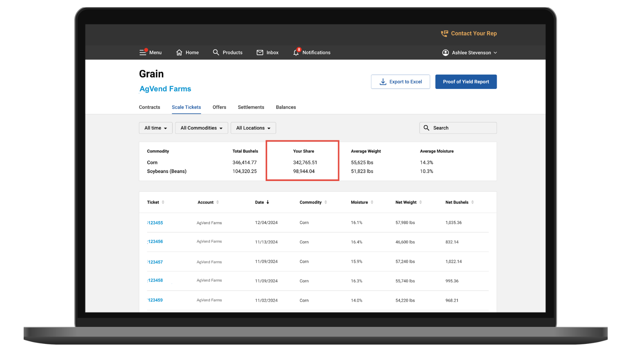Click average moisture 10.3%
The height and width of the screenshot is (362, 644).
(427, 171)
